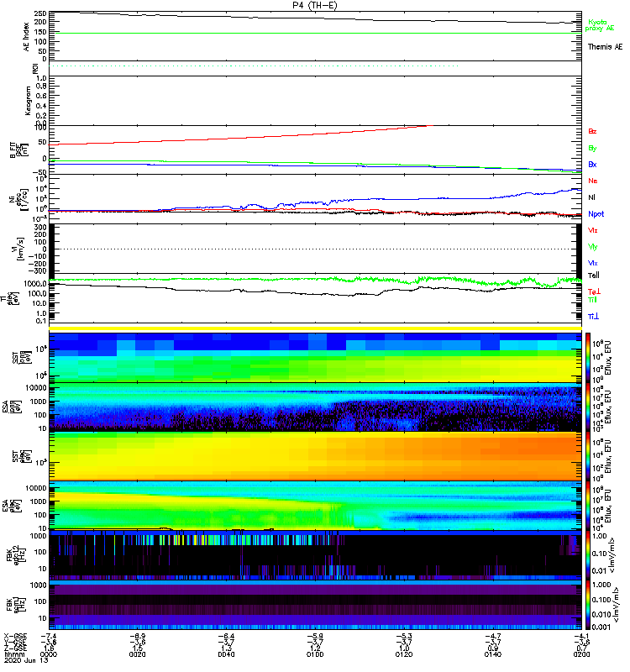The height and width of the screenshot is (672, 630).
Task: Click the 0140 time tick label
Action: [x=492, y=654]
